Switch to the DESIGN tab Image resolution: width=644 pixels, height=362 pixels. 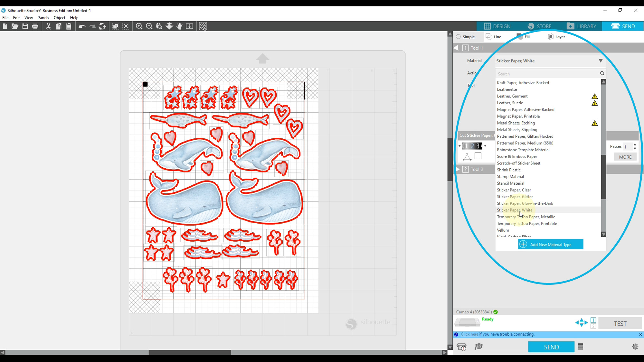tap(497, 26)
